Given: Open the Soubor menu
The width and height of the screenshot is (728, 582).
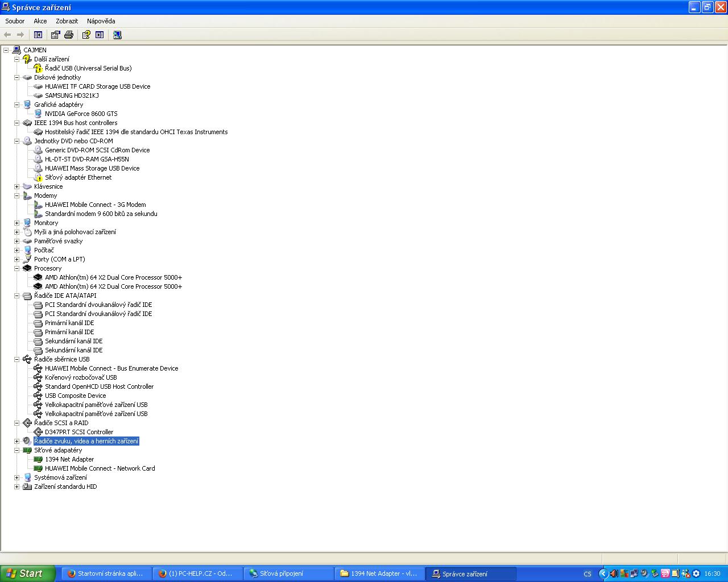Looking at the screenshot, I should click(15, 21).
